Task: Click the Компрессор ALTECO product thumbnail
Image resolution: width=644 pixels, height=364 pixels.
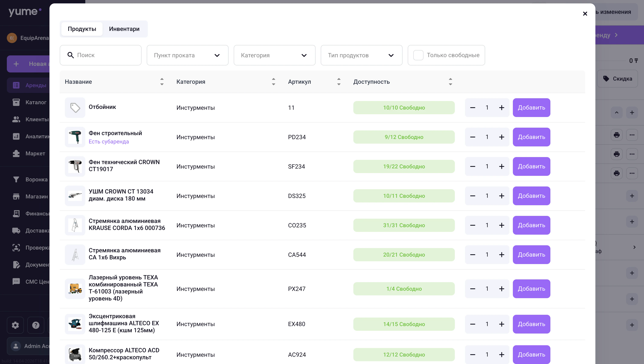Action: [75, 354]
